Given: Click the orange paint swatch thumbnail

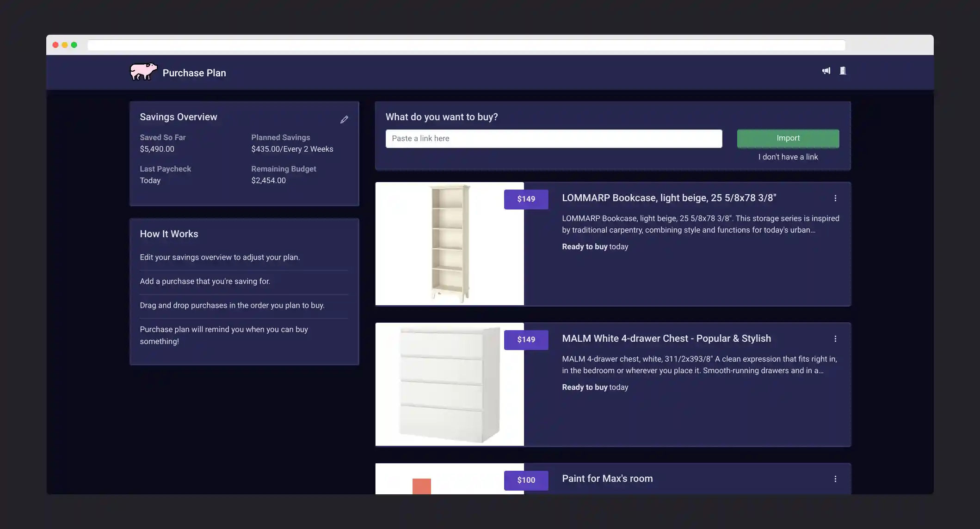Looking at the screenshot, I should pyautogui.click(x=421, y=486).
